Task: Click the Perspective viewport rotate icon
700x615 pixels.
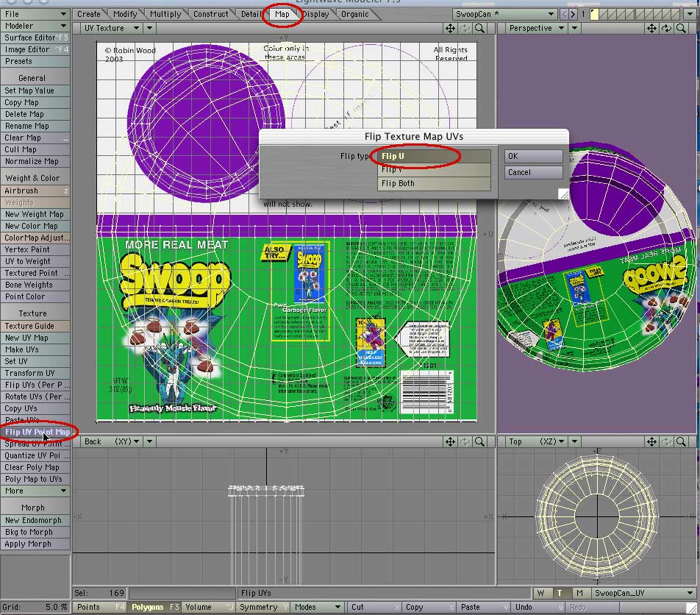Action: (x=666, y=29)
